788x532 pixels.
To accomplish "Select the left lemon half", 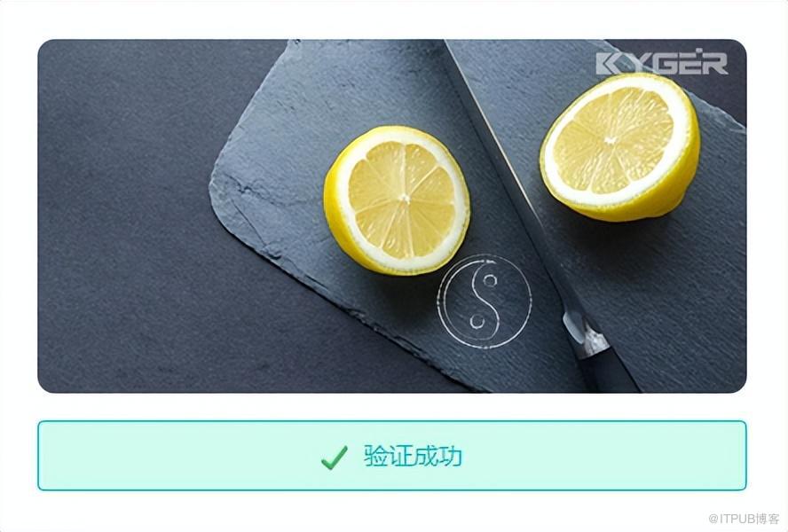I will pos(397,200).
